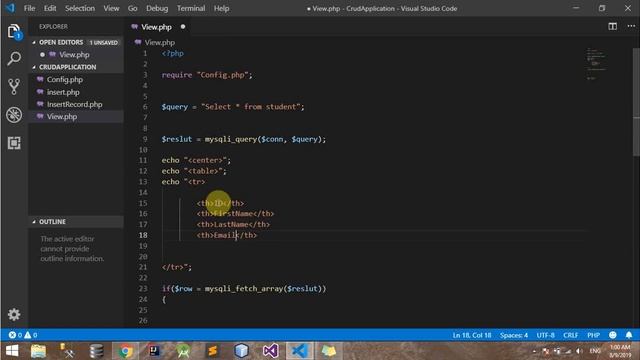Open the JetBrains IDE icon in taskbar
The width and height of the screenshot is (640, 360).
[x=155, y=351]
